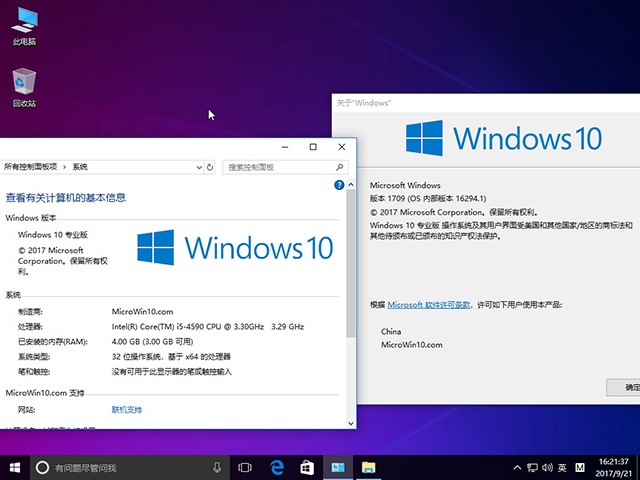This screenshot has height=480, width=640.
Task: Click the Cortana circle icon
Action: coord(42,467)
